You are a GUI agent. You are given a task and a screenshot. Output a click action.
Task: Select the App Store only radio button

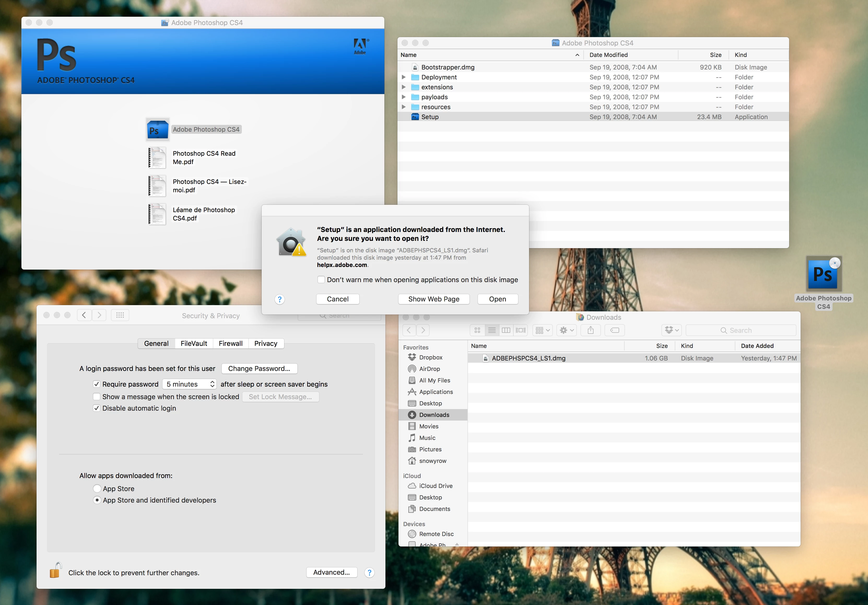[x=97, y=488]
